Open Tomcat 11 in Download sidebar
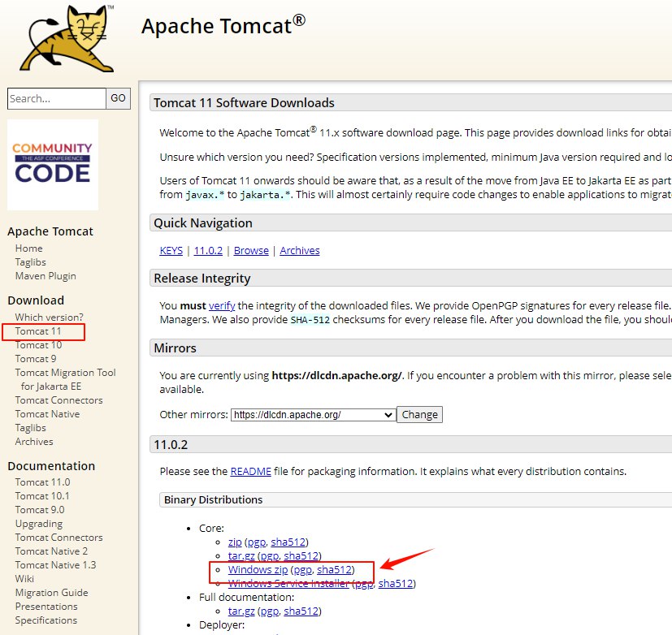 (x=38, y=331)
